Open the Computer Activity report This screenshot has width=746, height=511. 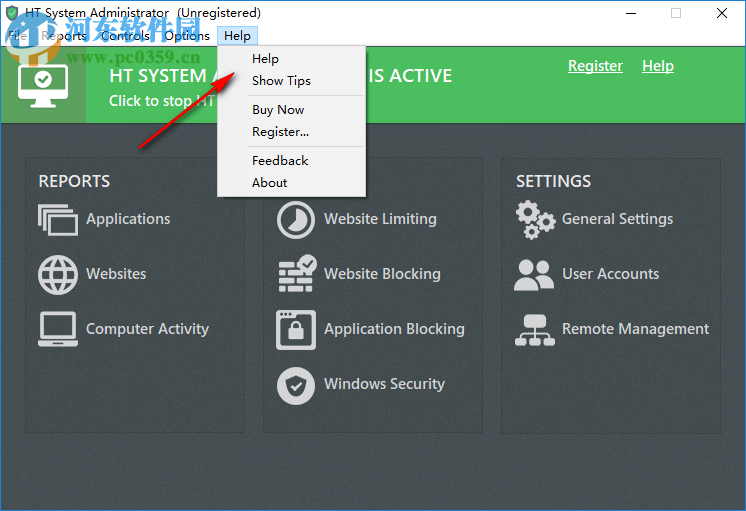147,329
